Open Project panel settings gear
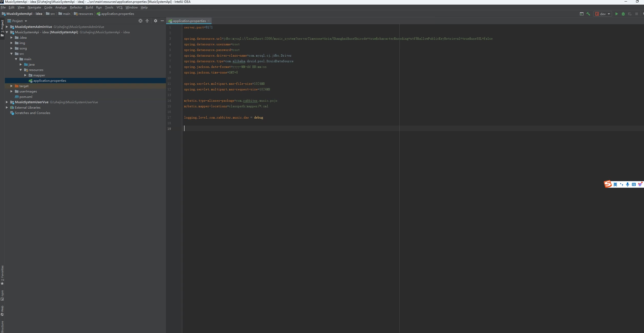Viewport: 644px width, 333px height. 155,21
